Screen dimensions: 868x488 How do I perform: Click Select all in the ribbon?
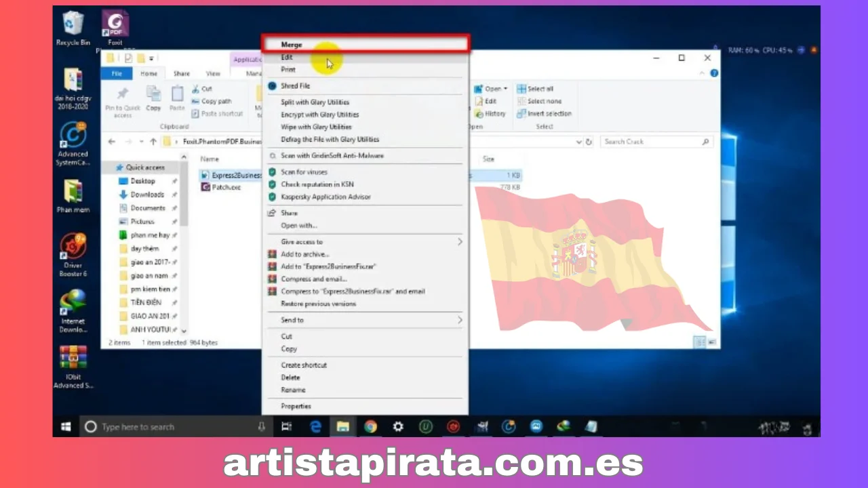coord(535,89)
